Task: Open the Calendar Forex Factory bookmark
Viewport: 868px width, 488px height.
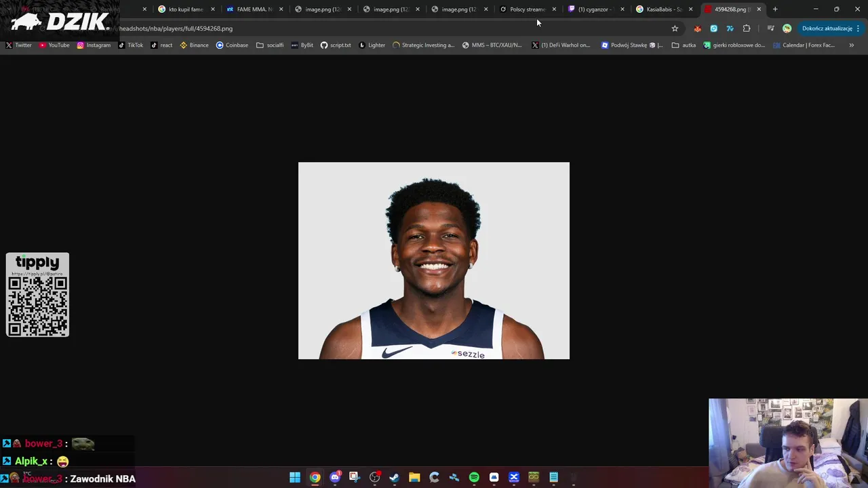Action: tap(804, 45)
